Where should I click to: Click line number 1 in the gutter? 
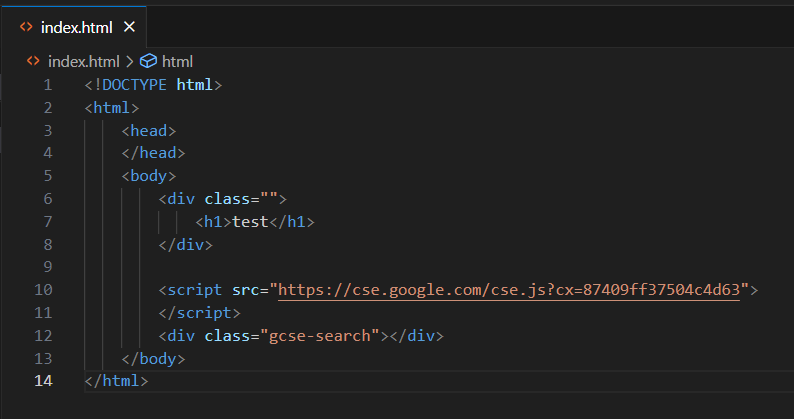[x=47, y=84]
